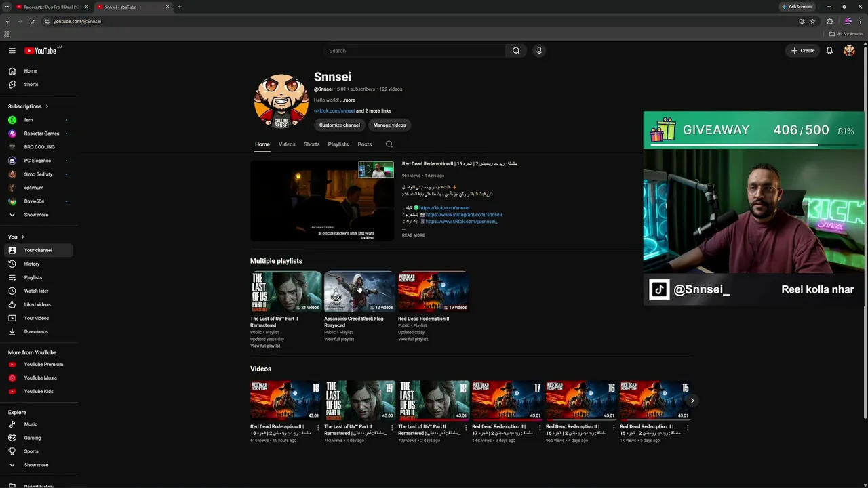Open All Bookmarks folder
Image resolution: width=868 pixels, height=488 pixels.
pos(846,34)
